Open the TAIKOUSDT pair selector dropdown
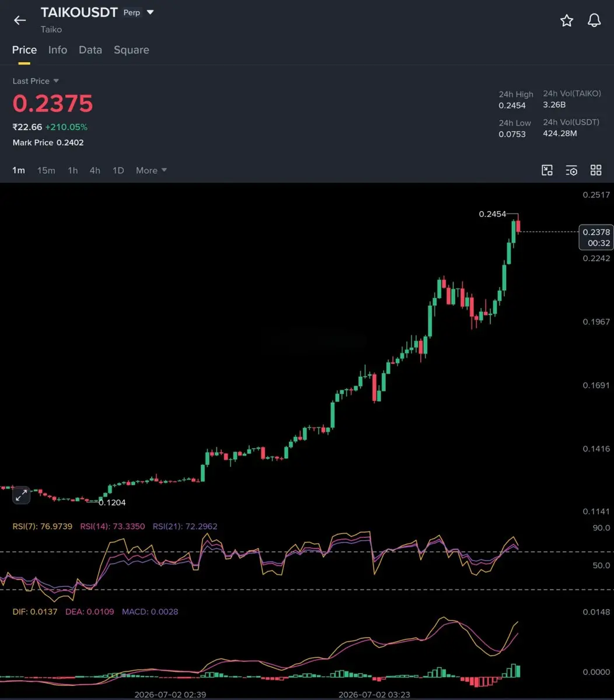 (x=150, y=12)
